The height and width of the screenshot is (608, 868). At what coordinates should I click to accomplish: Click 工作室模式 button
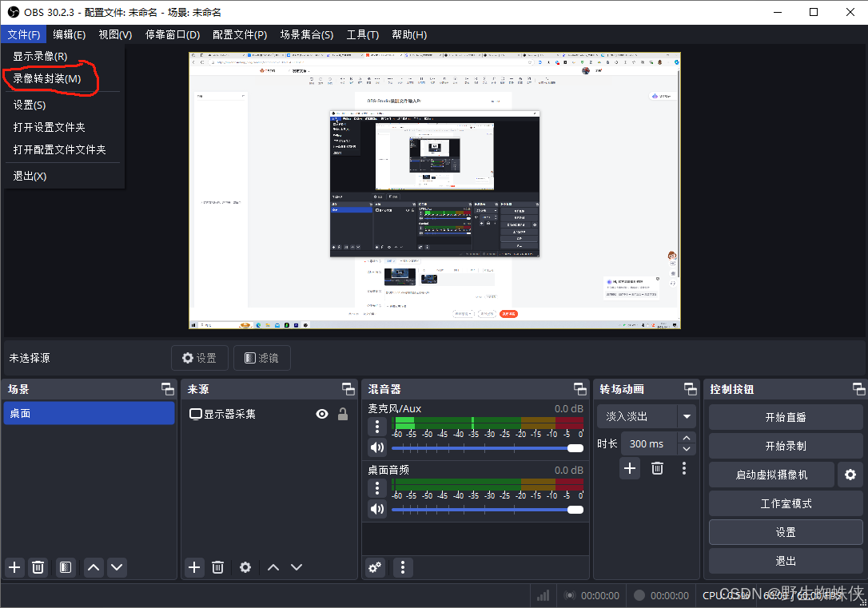tap(786, 503)
